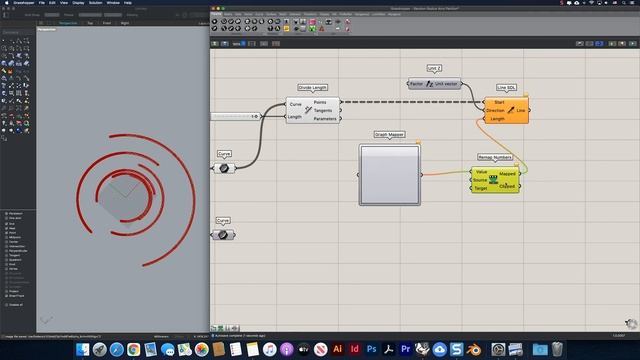Screen dimensions: 640x360
Task: Click the red warning triangle icon in the Params ribbon
Action: pos(322,29)
